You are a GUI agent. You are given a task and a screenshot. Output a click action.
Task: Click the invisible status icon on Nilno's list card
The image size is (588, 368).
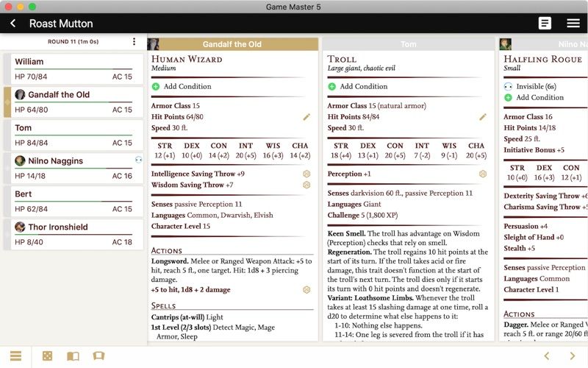(138, 160)
